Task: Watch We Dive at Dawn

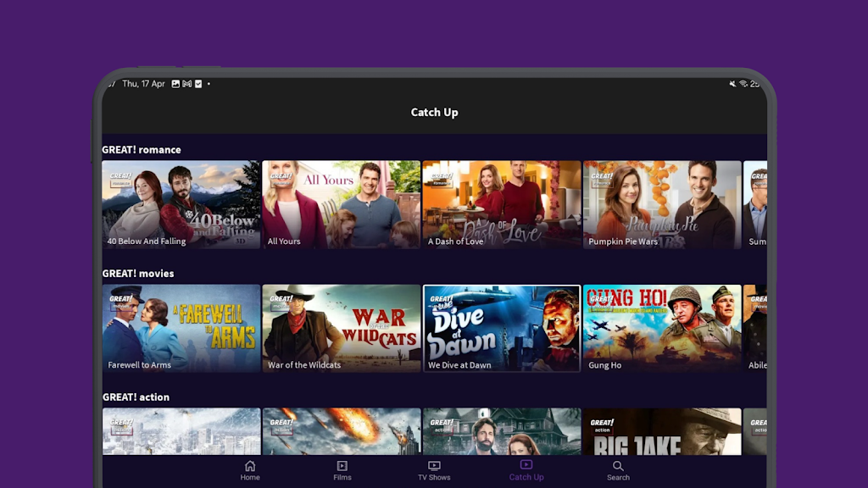Action: pos(502,328)
